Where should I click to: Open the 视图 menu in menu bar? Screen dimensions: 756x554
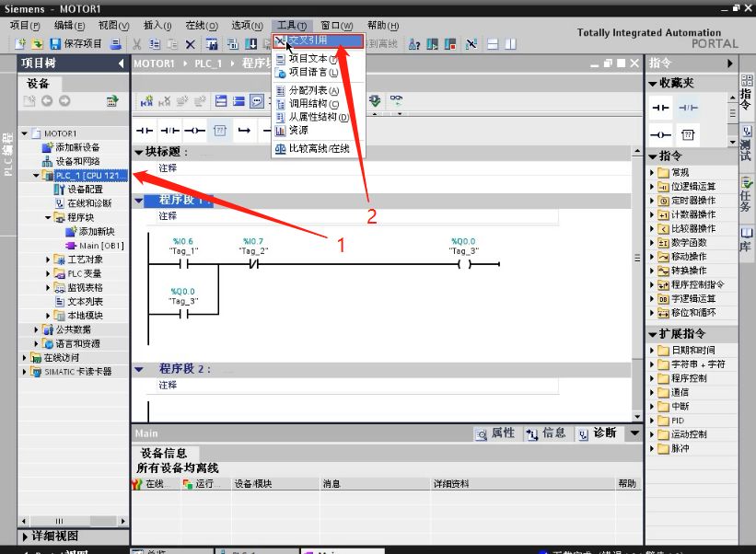click(x=113, y=26)
